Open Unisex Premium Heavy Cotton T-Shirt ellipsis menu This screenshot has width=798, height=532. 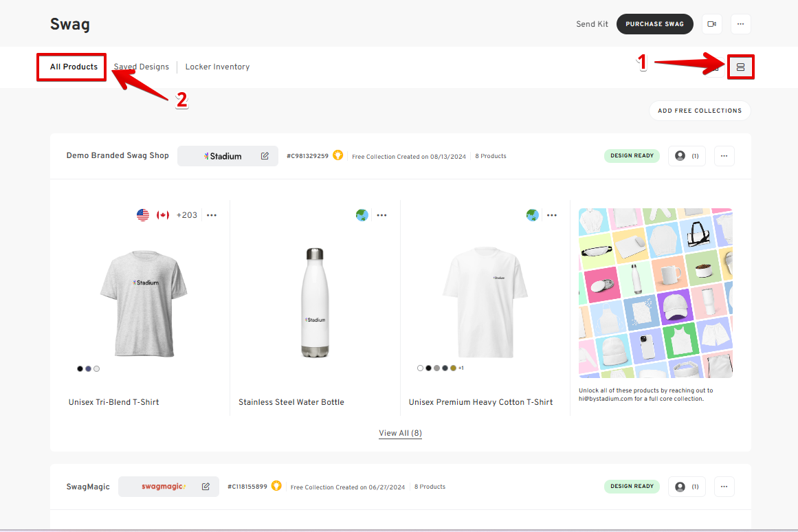[552, 215]
